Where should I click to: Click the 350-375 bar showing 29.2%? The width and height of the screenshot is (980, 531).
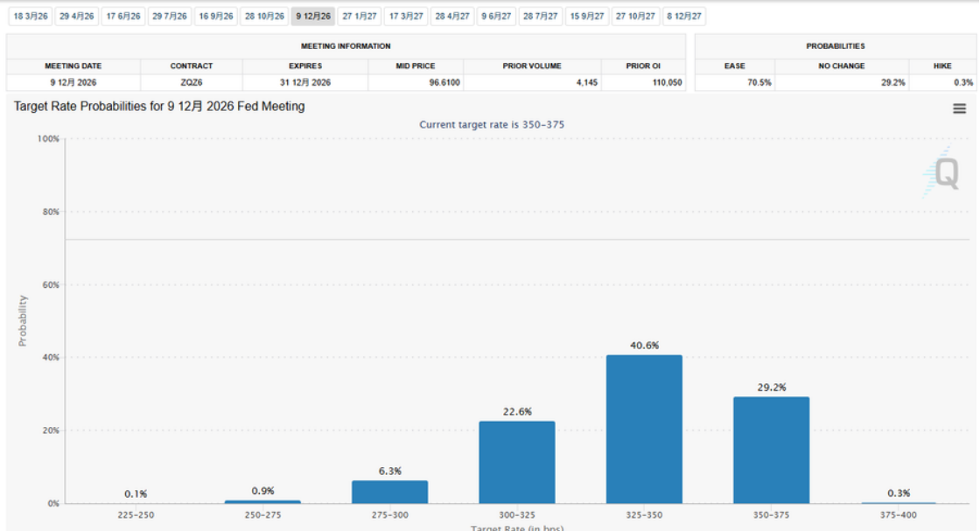tap(771, 450)
